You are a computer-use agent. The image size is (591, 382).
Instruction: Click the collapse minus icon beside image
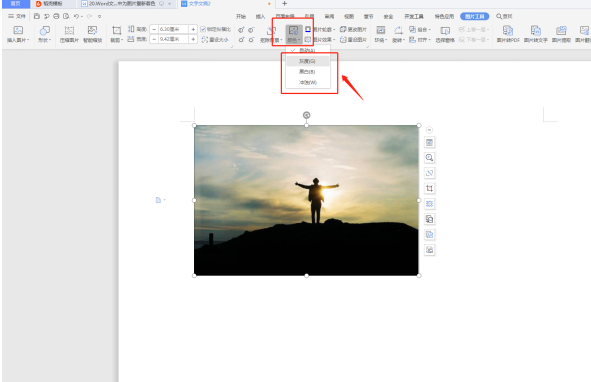pyautogui.click(x=429, y=130)
